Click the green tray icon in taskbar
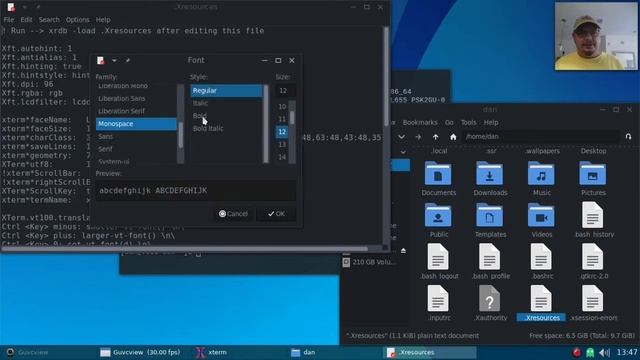 (590, 352)
